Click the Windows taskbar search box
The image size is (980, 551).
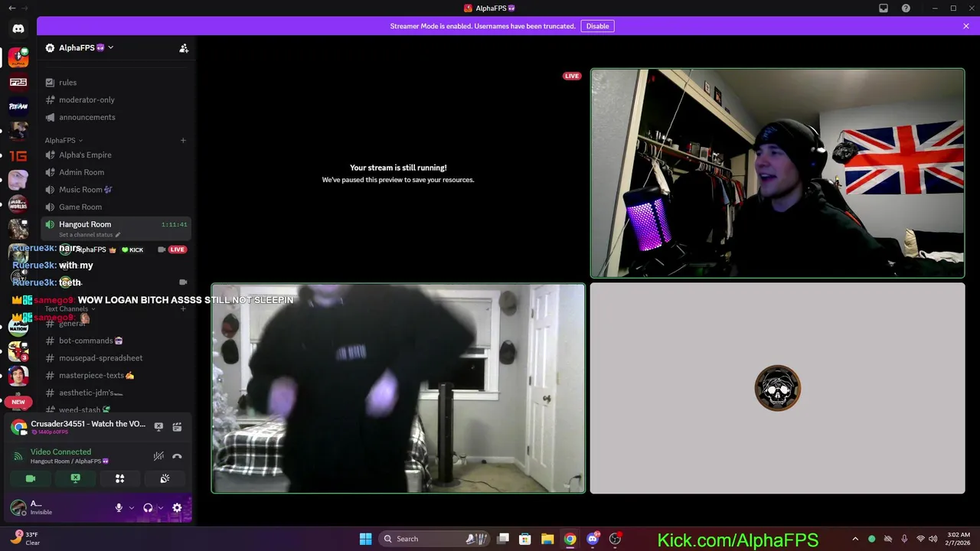tap(436, 539)
